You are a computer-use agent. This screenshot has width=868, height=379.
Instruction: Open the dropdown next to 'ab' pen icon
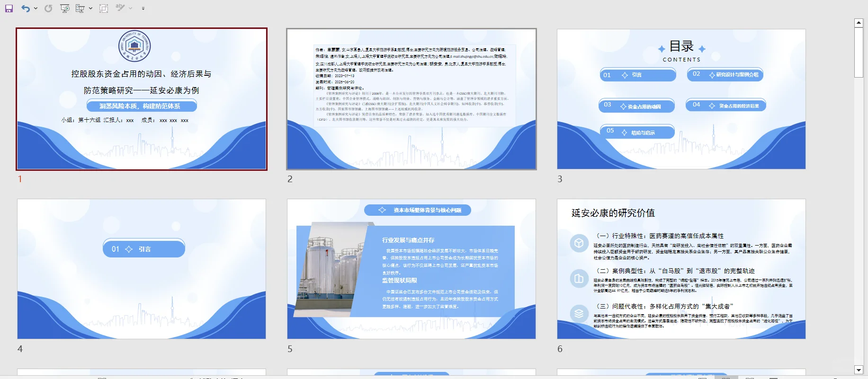click(x=130, y=8)
